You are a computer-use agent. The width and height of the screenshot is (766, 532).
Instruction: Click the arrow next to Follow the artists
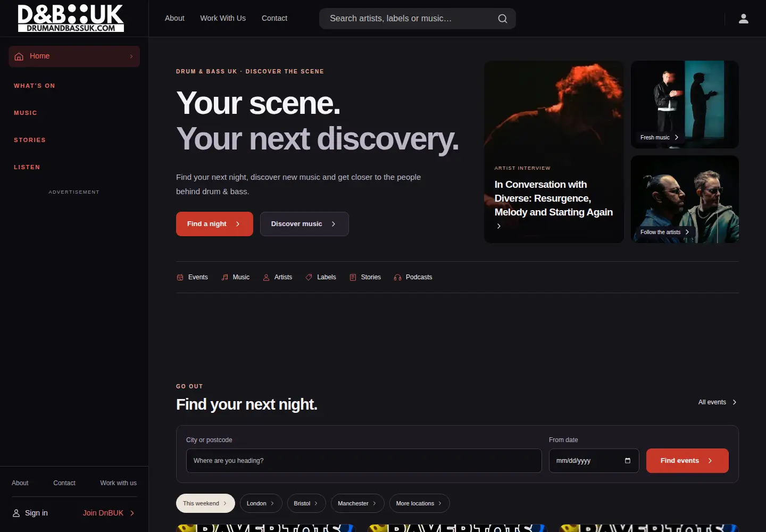[687, 232]
